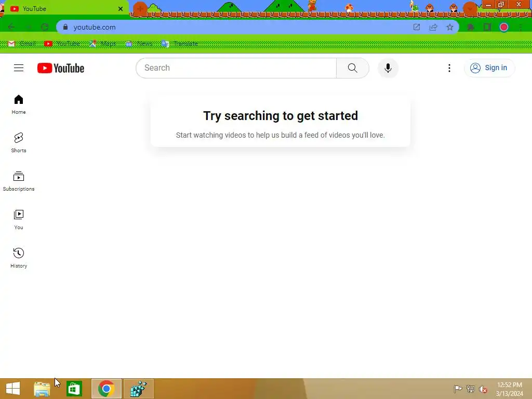Close the YouTube tab
The width and height of the screenshot is (532, 399).
pyautogui.click(x=121, y=9)
